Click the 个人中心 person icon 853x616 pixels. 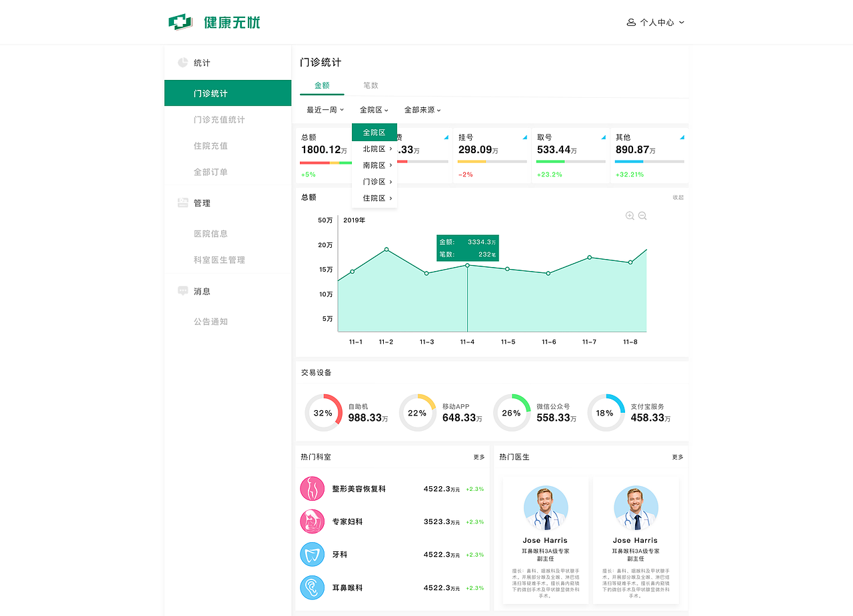[x=631, y=22]
